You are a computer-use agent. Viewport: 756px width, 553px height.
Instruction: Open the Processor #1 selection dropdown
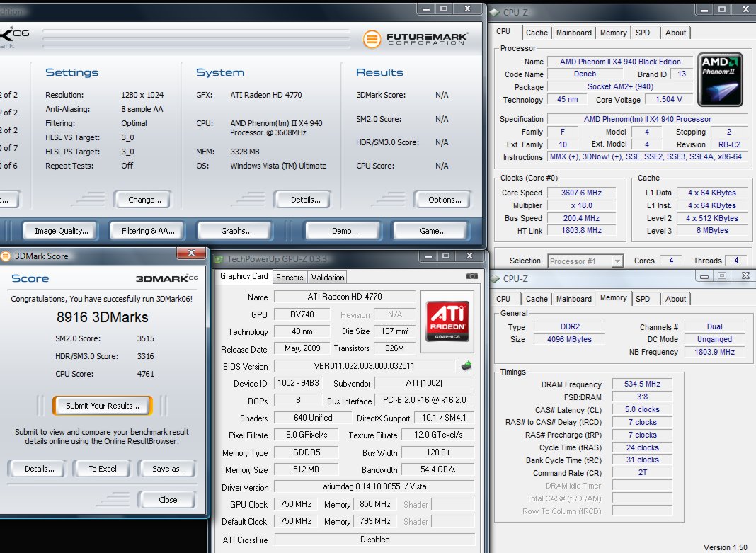(x=585, y=261)
